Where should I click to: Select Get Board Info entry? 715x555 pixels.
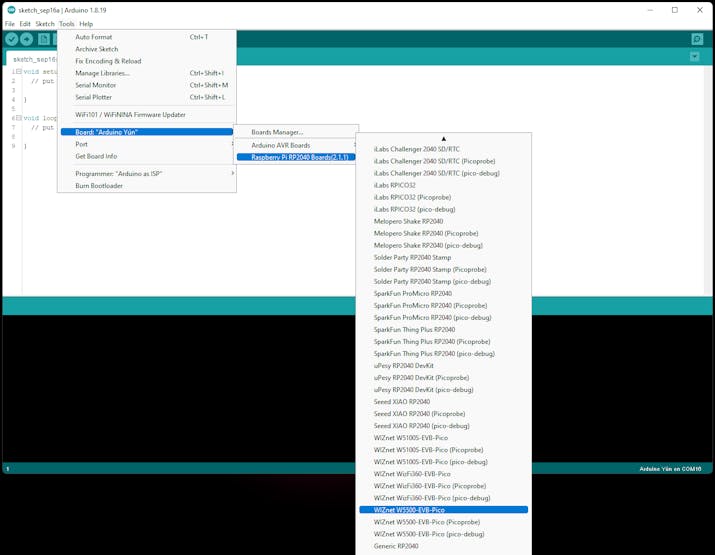(146, 156)
